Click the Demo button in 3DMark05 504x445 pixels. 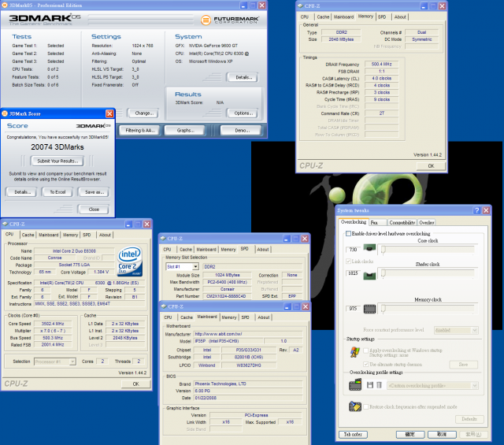click(241, 130)
